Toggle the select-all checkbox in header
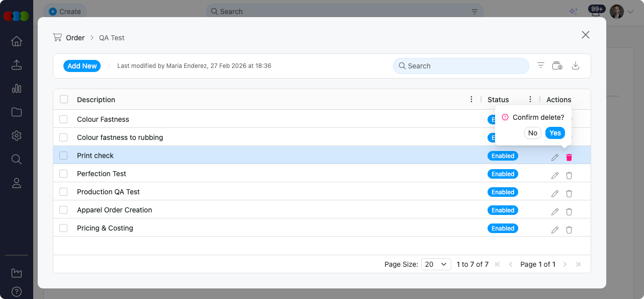Image resolution: width=644 pixels, height=299 pixels. 64,99
